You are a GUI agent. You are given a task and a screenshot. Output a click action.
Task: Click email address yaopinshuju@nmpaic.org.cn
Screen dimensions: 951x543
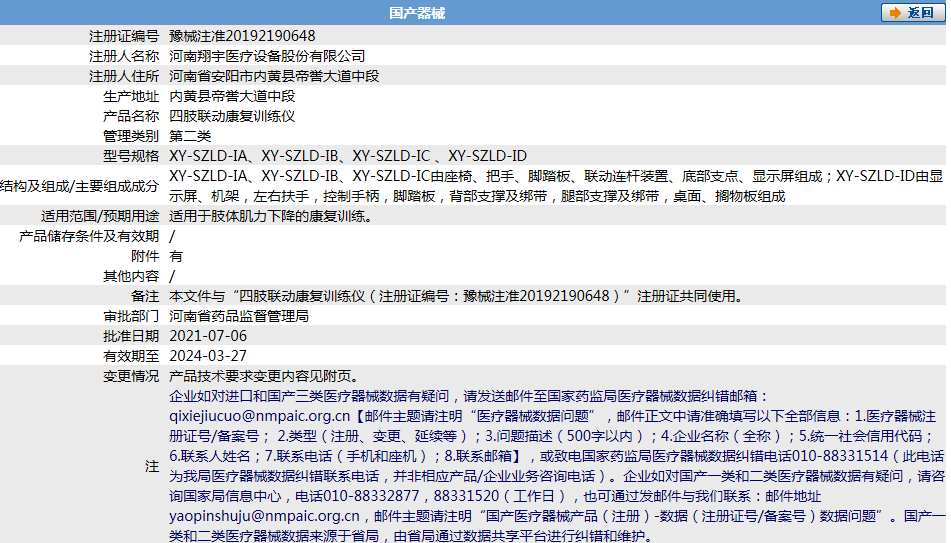click(264, 516)
